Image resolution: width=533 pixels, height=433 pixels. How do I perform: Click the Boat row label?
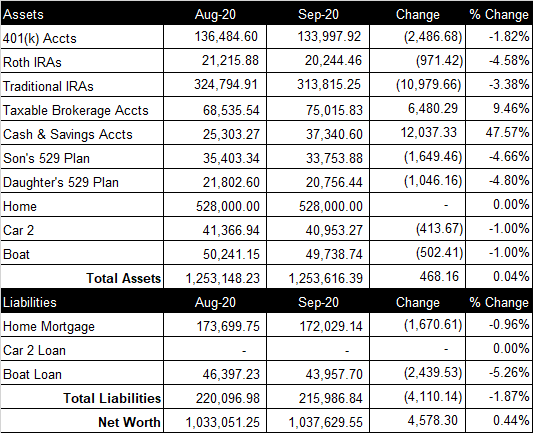[x=16, y=255]
